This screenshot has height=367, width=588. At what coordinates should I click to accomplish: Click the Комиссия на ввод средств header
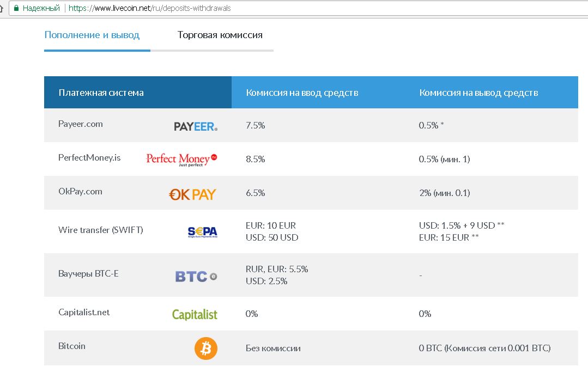click(x=302, y=93)
